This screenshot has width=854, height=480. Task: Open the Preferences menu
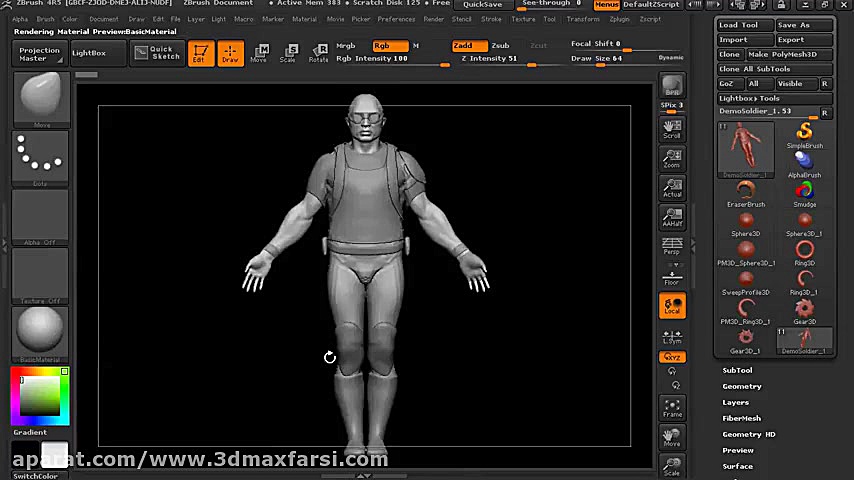click(x=396, y=19)
